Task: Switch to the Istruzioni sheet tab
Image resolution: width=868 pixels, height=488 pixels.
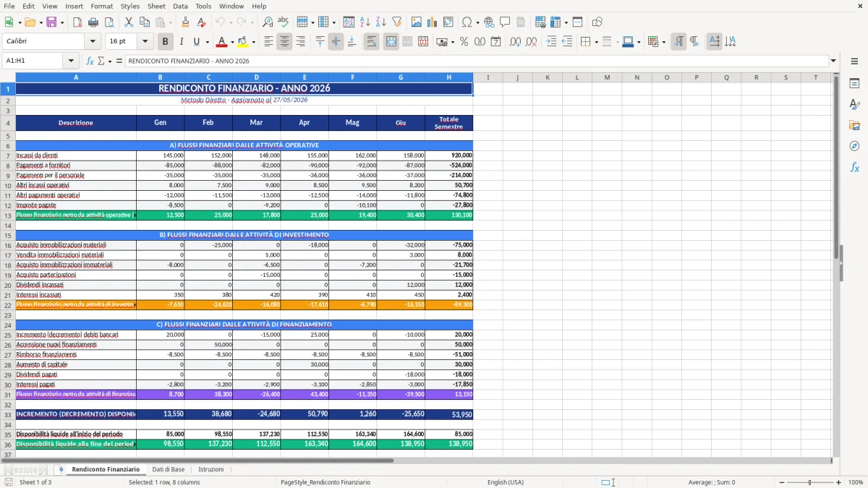Action: coord(210,469)
